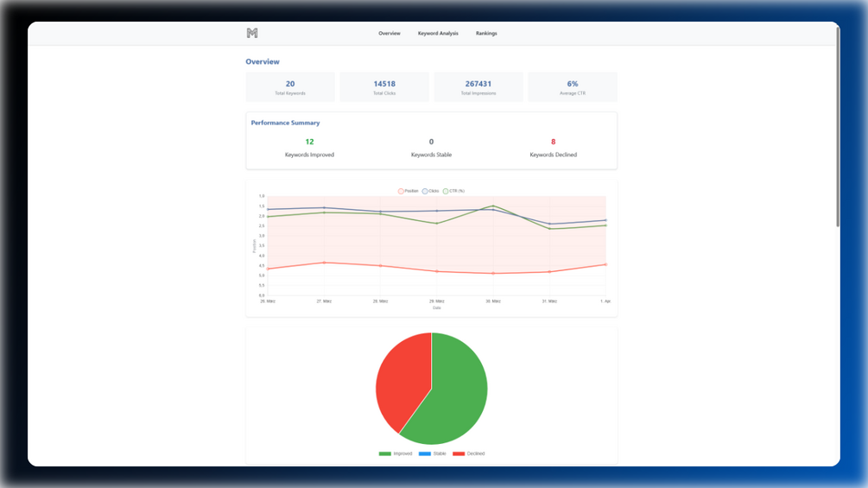The height and width of the screenshot is (488, 868).
Task: Toggle the Declined entry in pie legend
Action: 468,453
